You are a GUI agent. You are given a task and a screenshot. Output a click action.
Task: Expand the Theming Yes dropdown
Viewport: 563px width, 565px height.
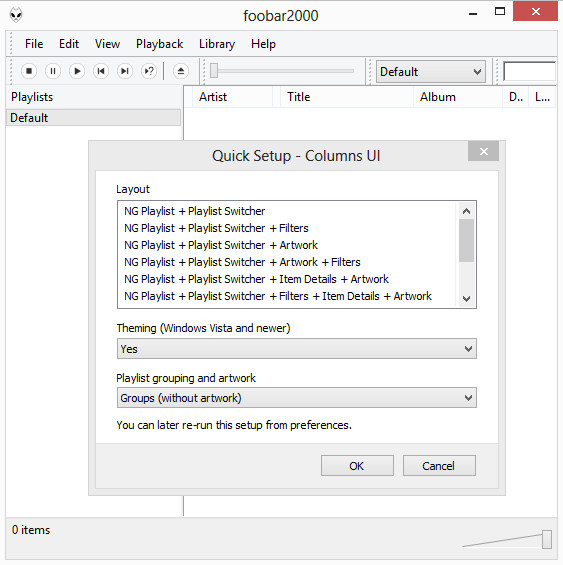click(297, 348)
